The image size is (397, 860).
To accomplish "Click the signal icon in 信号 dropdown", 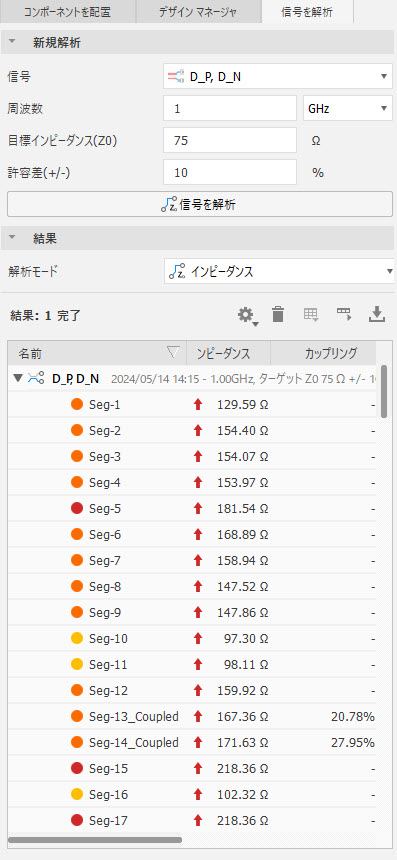I will click(x=176, y=77).
